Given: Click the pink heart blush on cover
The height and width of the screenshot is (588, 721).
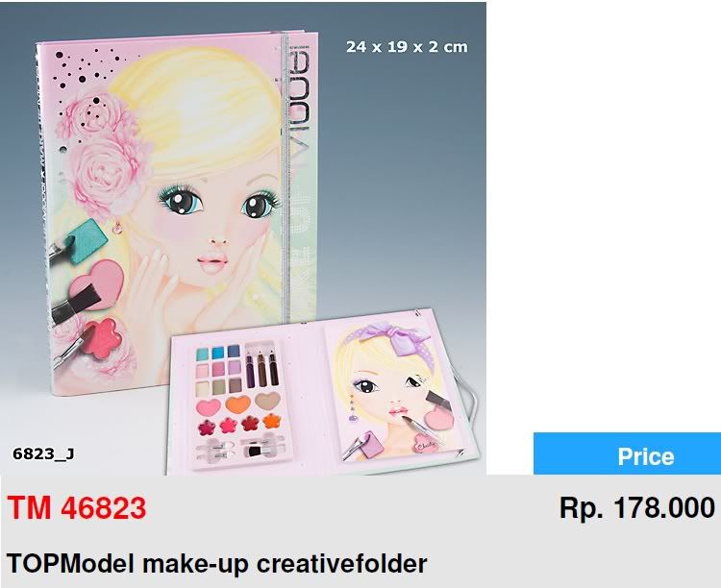Looking at the screenshot, I should click(x=97, y=283).
